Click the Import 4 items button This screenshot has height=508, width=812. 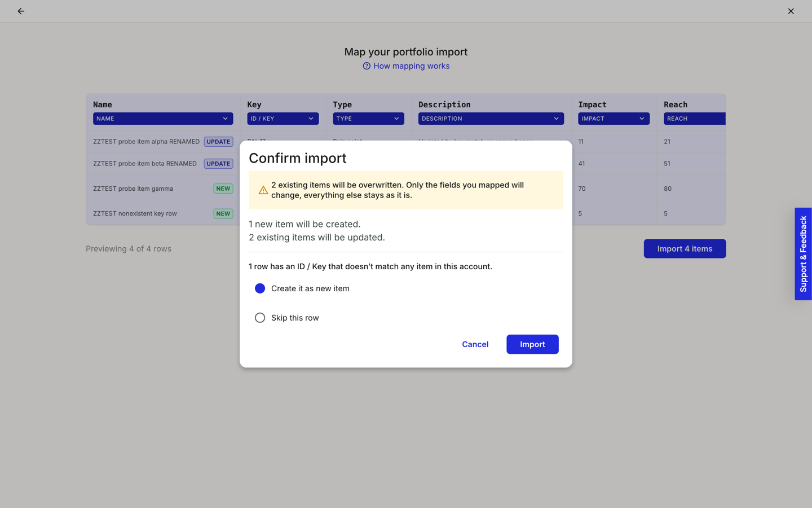point(685,249)
